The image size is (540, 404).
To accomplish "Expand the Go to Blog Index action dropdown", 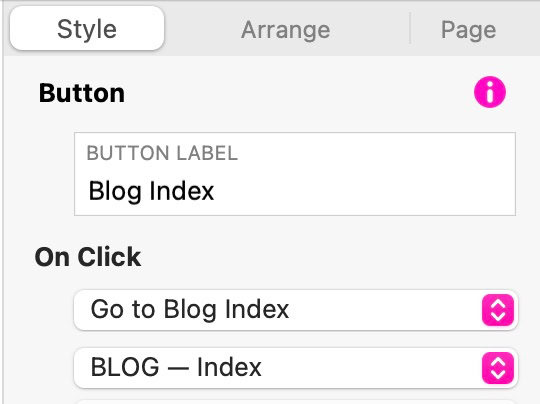I will tap(296, 310).
